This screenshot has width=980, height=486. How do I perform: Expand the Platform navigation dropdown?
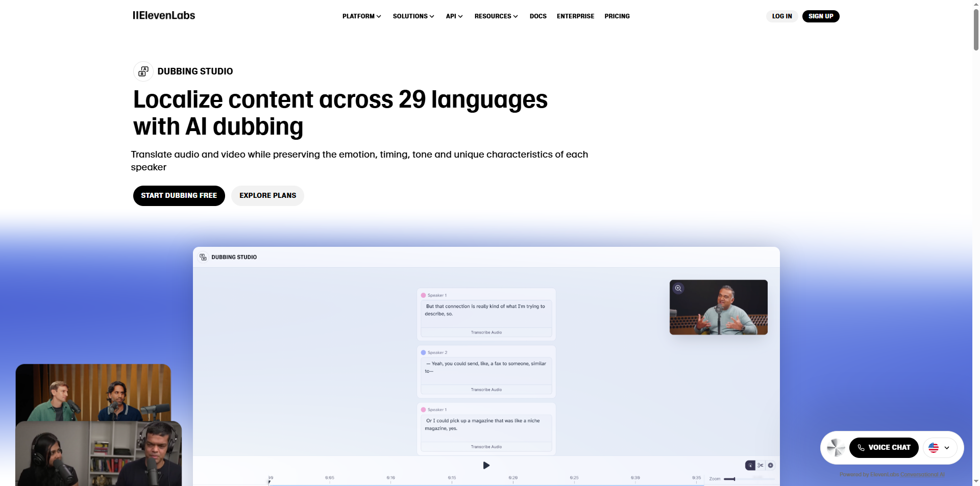pos(361,16)
